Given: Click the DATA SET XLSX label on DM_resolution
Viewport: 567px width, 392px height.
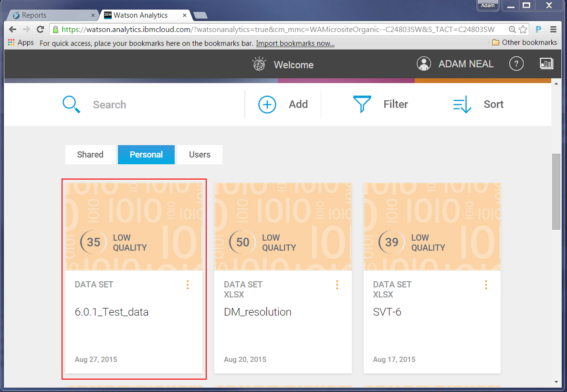Looking at the screenshot, I should tap(243, 290).
